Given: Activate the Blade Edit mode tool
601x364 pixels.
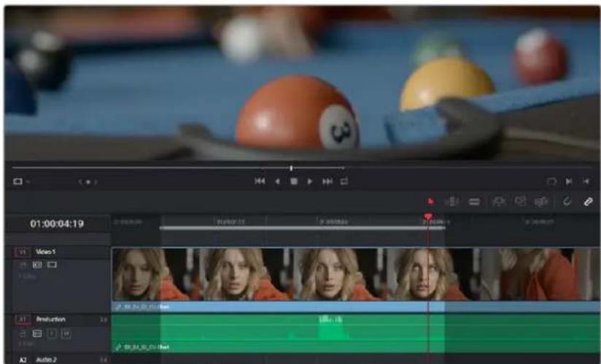Looking at the screenshot, I should pos(474,201).
